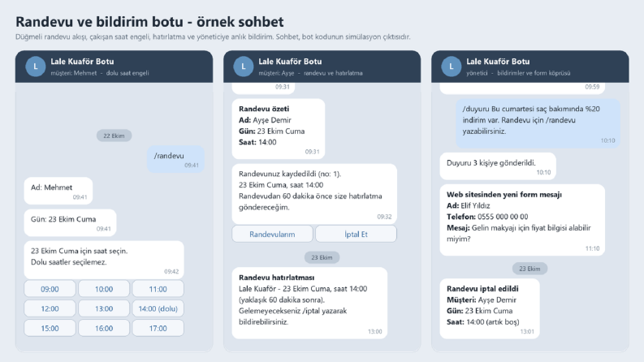The width and height of the screenshot is (644, 362).
Task: Click the 'Saat: 14:00 (artık boş)' line
Action: [x=483, y=321]
